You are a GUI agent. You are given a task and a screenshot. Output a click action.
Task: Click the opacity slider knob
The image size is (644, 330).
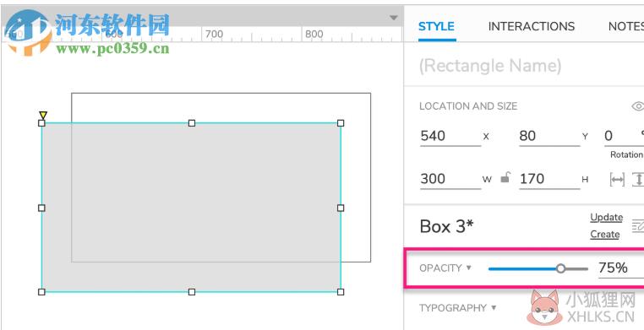pos(560,268)
